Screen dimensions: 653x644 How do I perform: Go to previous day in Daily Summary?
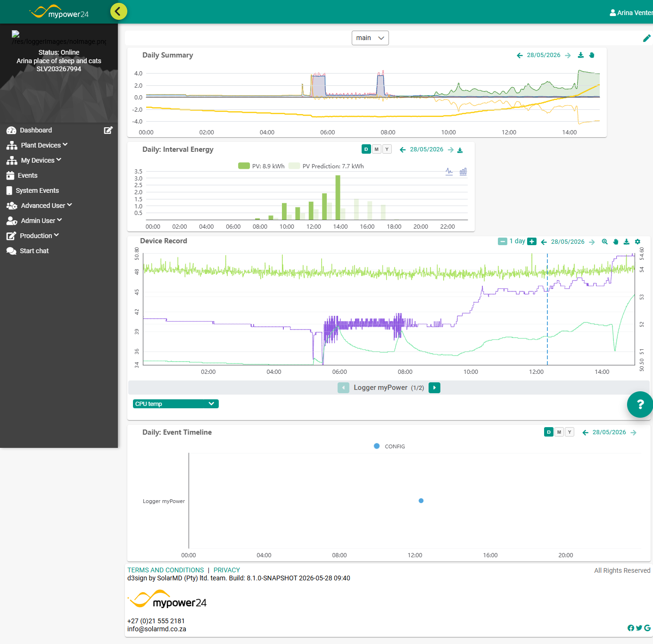(x=520, y=55)
